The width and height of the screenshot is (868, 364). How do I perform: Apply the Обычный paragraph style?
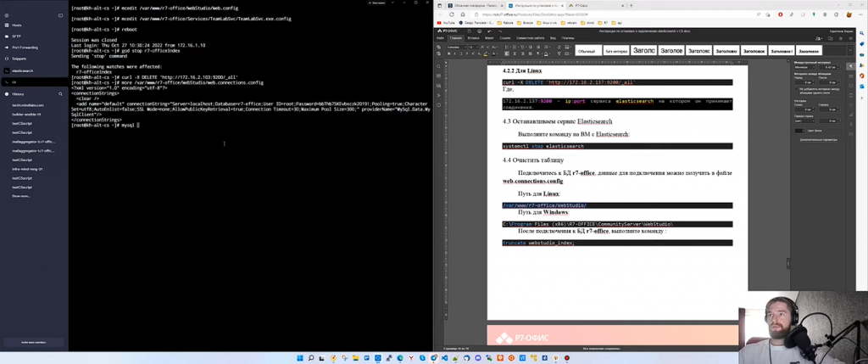[588, 50]
